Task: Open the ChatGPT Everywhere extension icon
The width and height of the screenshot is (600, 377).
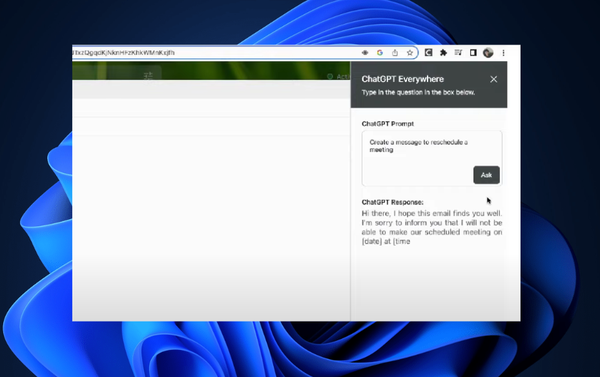Action: [x=429, y=52]
